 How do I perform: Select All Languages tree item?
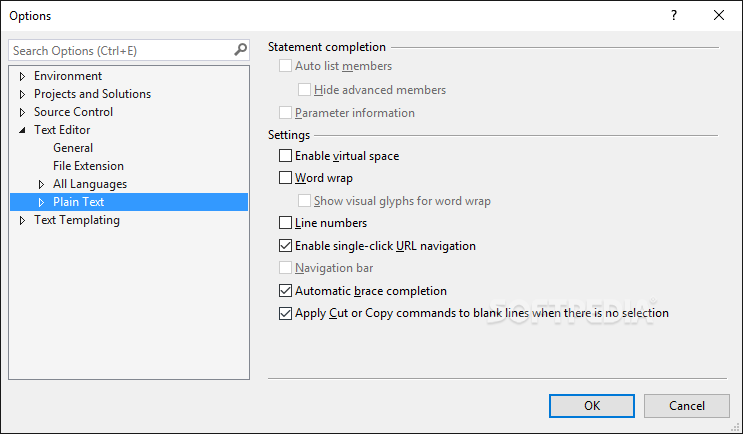click(x=90, y=184)
